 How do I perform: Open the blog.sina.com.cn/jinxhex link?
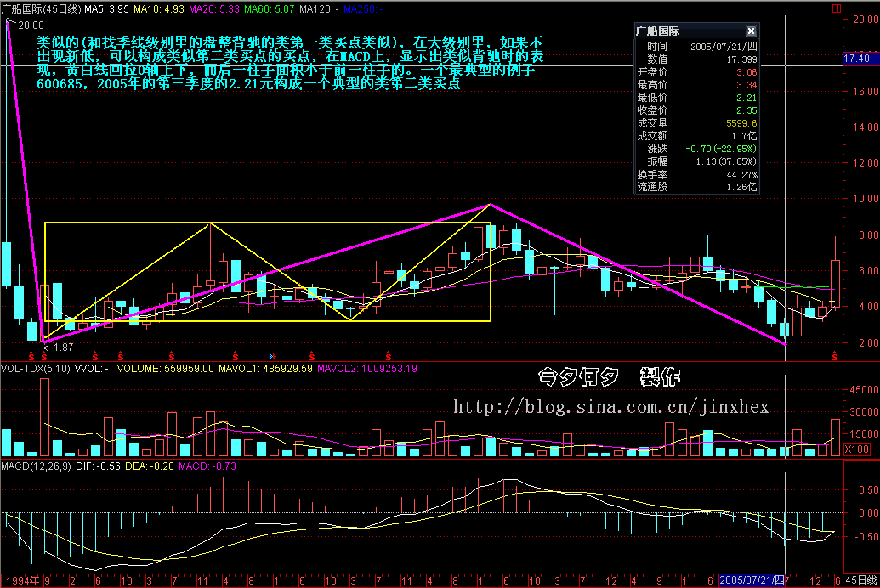[610, 408]
